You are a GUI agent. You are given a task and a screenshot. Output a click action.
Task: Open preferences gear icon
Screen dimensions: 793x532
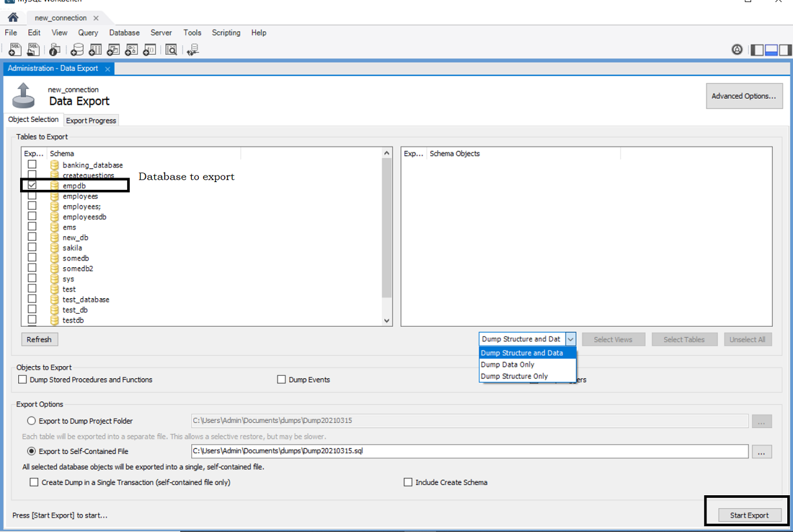pyautogui.click(x=737, y=49)
